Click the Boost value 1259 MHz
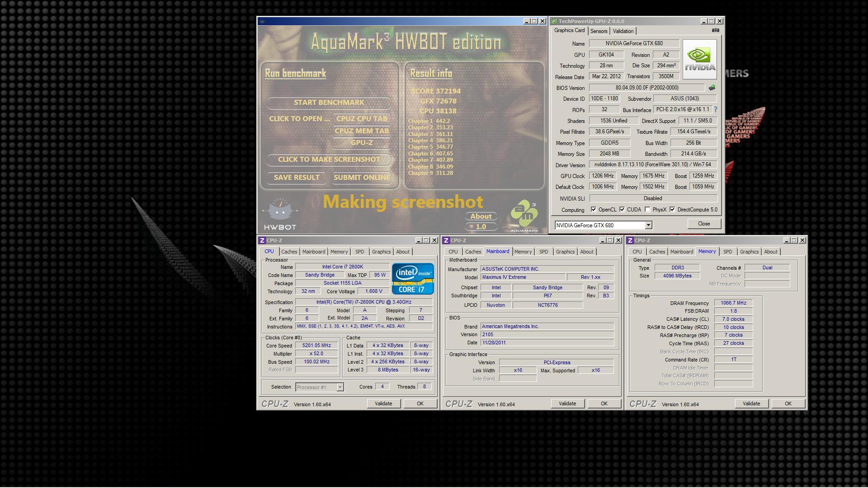Image resolution: width=868 pixels, height=488 pixels. 703,176
